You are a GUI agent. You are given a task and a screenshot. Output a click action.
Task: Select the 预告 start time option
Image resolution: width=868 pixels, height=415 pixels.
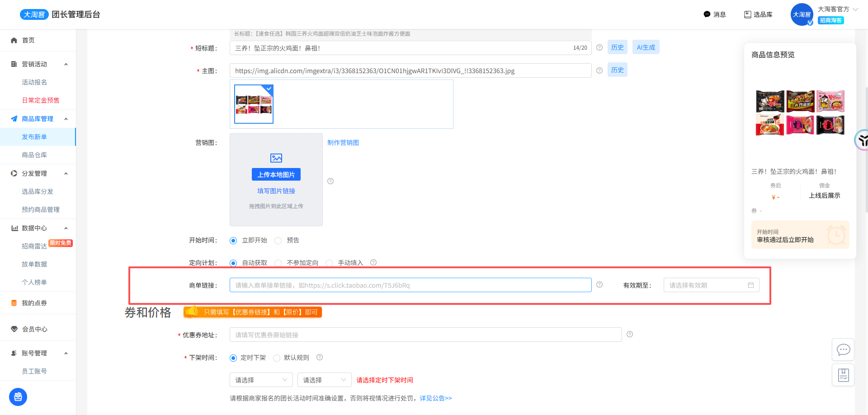coord(278,241)
